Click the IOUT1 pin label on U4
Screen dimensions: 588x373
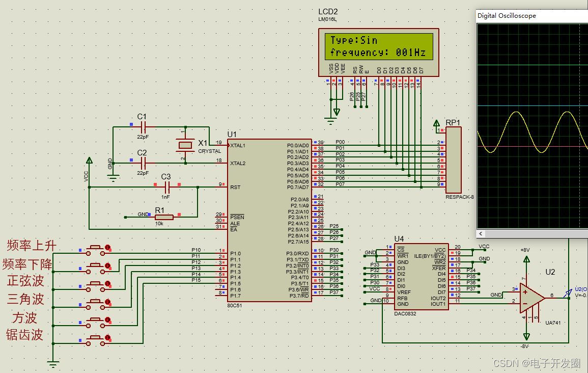tap(438, 304)
